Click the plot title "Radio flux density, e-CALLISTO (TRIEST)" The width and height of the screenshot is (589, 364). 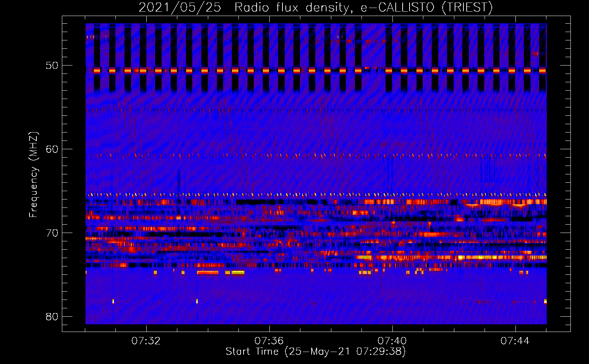coord(364,7)
